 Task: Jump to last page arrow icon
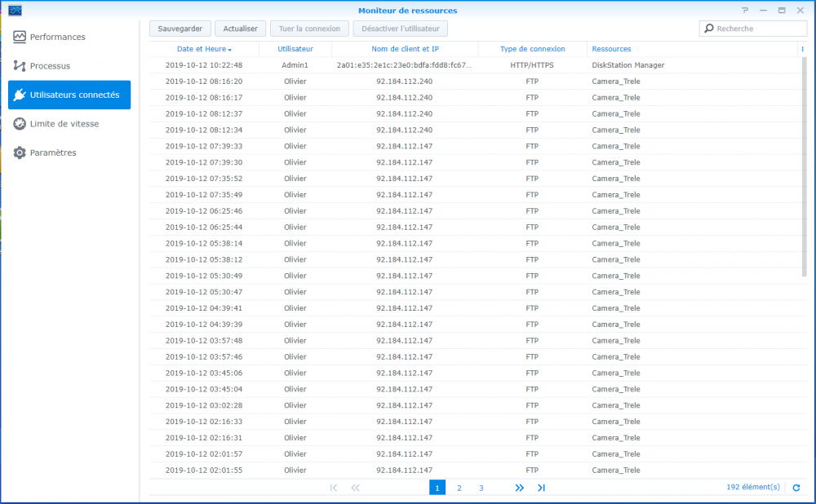(x=541, y=488)
